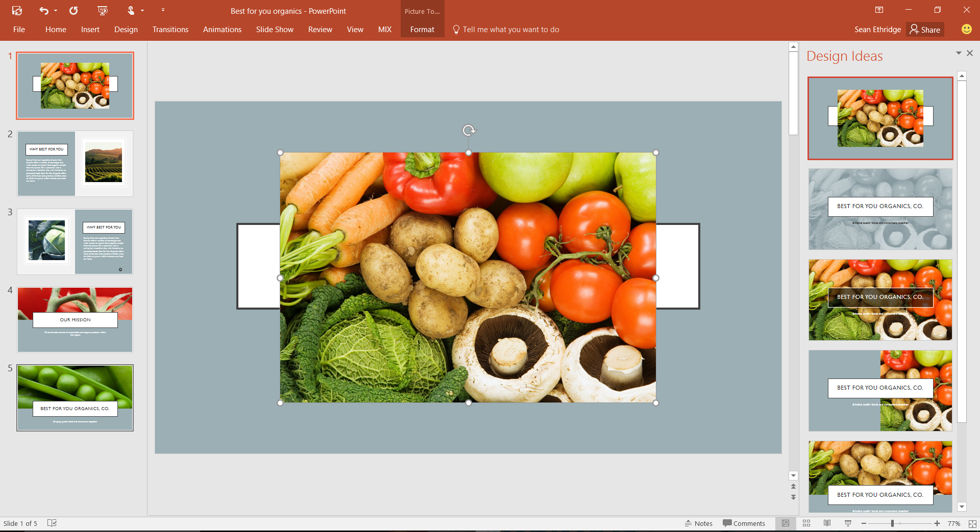Viewport: 980px width, 532px height.
Task: Choose third design idea with full-bleed vegetables
Action: 880,300
